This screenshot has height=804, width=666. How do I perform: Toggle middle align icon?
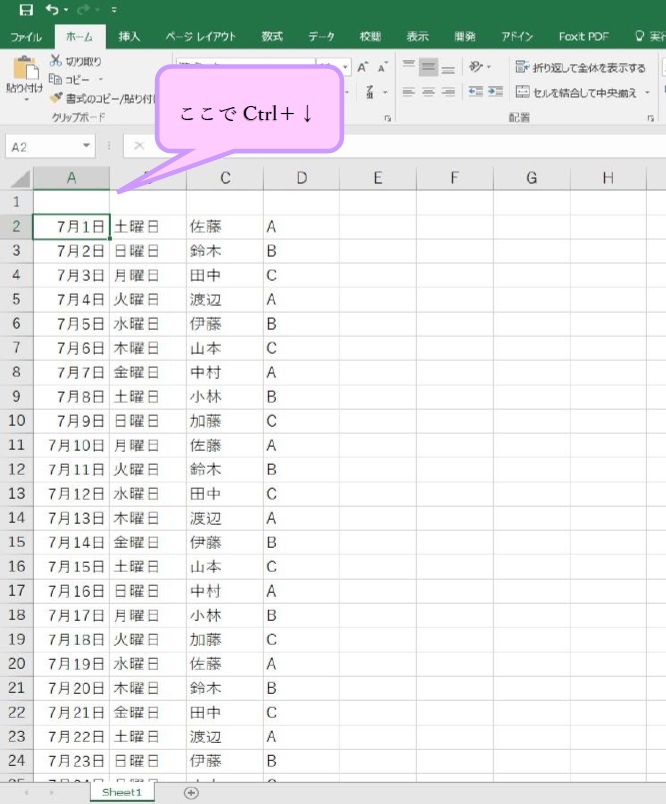[428, 67]
